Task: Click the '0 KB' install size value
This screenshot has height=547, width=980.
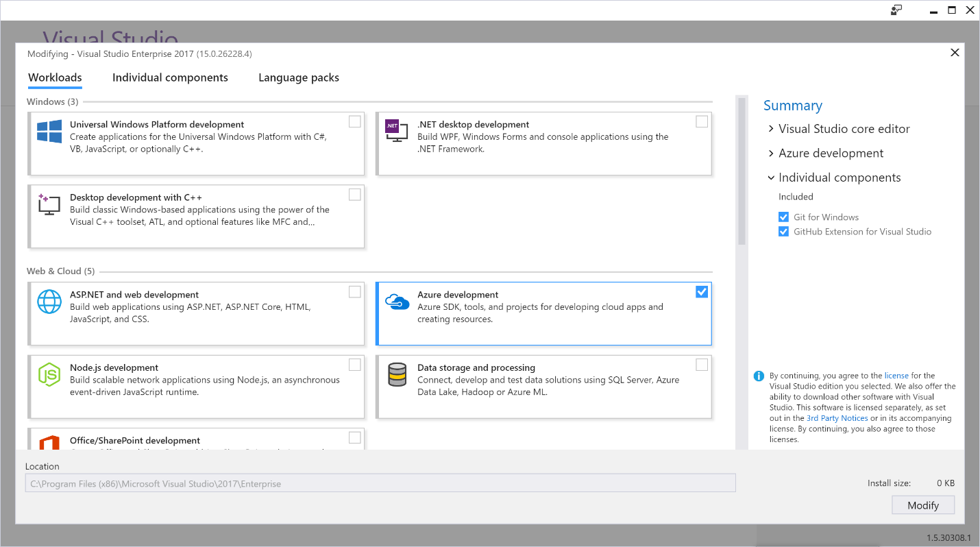Action: coord(946,483)
